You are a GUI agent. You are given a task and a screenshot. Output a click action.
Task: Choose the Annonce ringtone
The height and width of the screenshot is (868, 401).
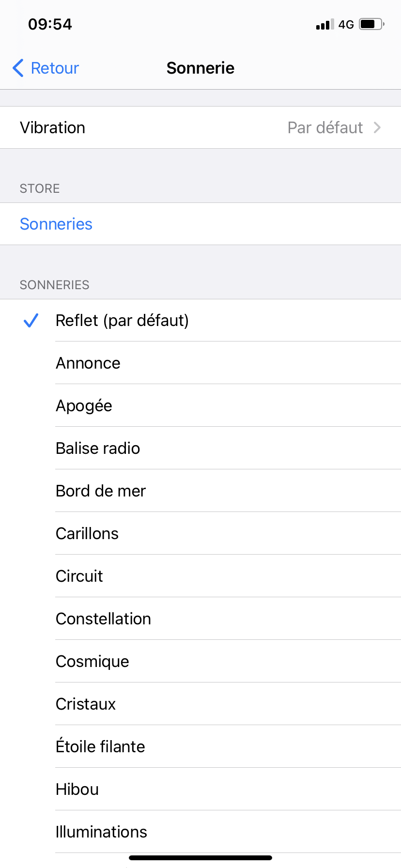(88, 363)
